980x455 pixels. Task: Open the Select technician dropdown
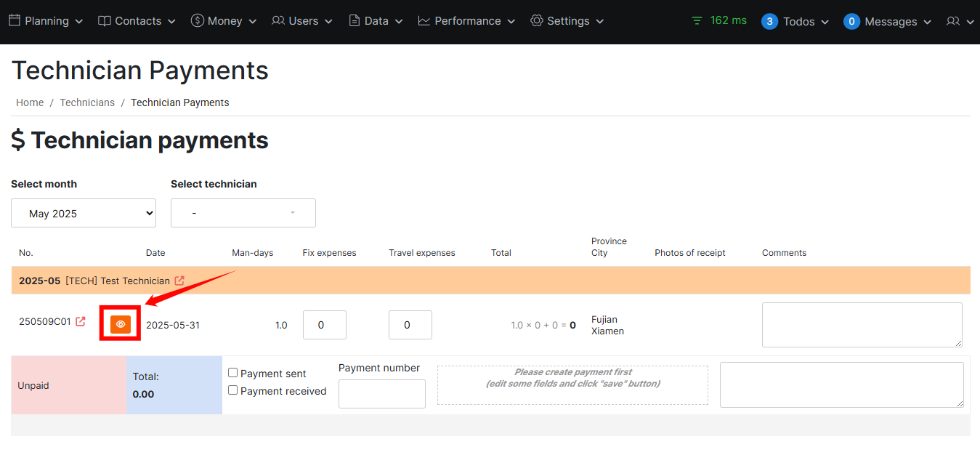point(243,212)
